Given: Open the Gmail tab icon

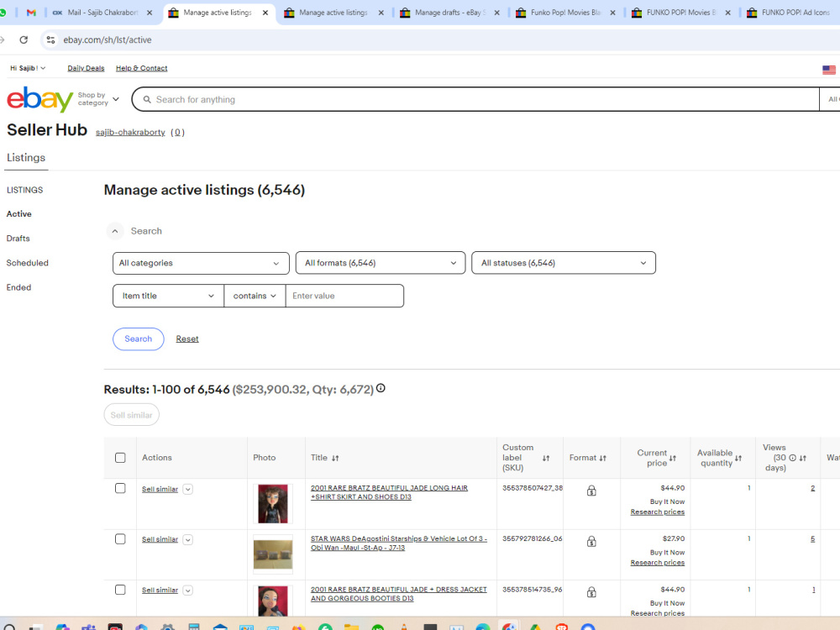Looking at the screenshot, I should [x=31, y=13].
